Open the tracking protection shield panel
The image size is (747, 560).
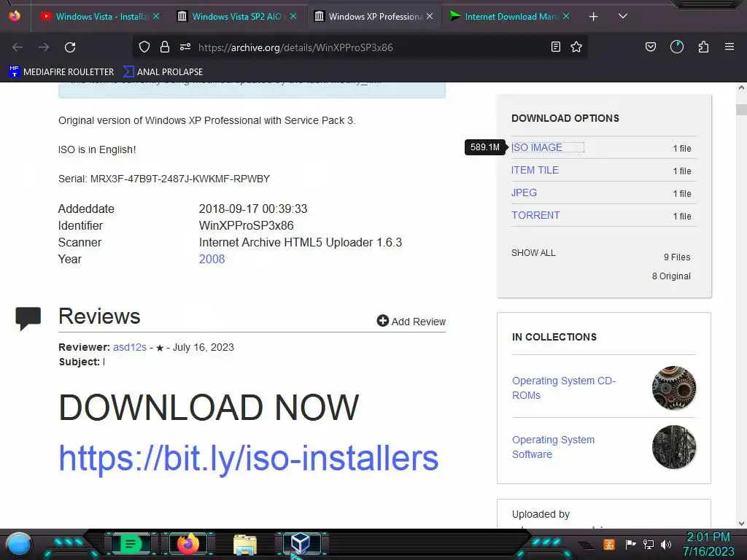pyautogui.click(x=144, y=47)
